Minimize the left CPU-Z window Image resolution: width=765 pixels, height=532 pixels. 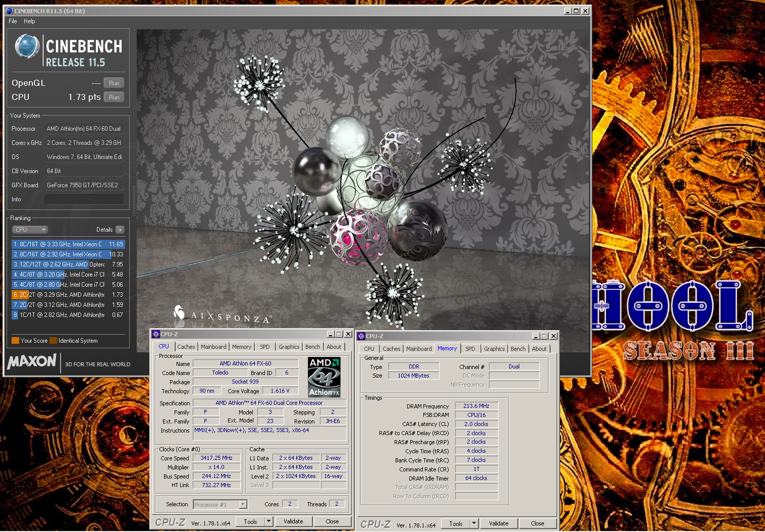[331, 334]
